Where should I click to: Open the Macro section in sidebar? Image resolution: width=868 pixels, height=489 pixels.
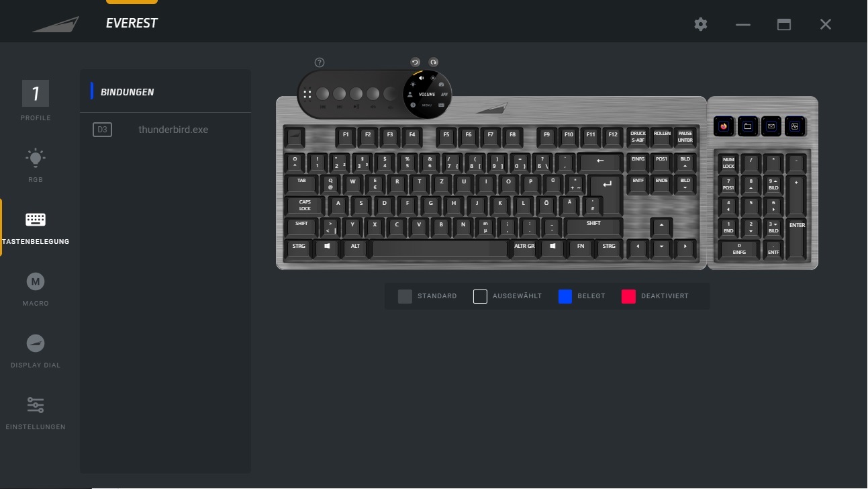36,289
